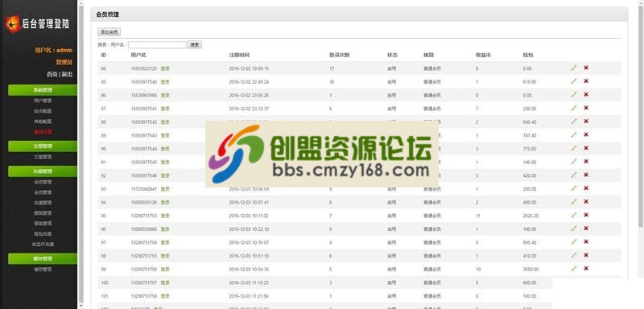Click 登录 link for user 15000555666
This screenshot has width=644, height=309.
pyautogui.click(x=165, y=229)
